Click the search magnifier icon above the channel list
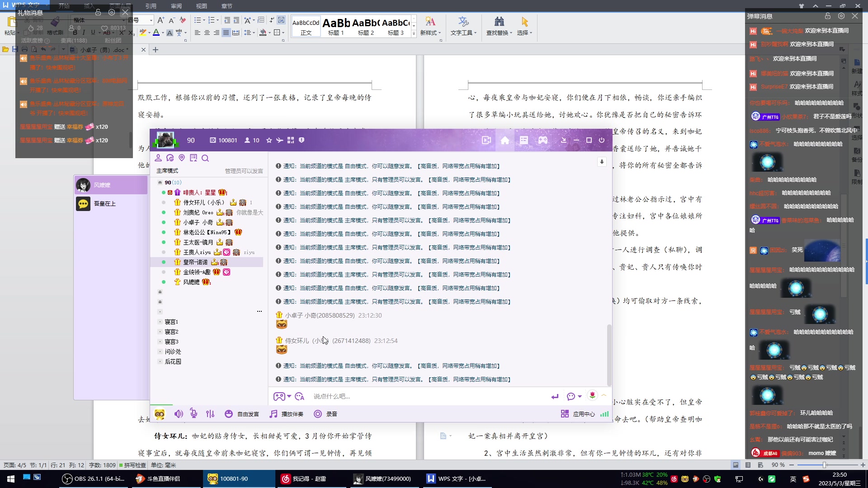Image resolution: width=868 pixels, height=488 pixels. click(x=205, y=158)
